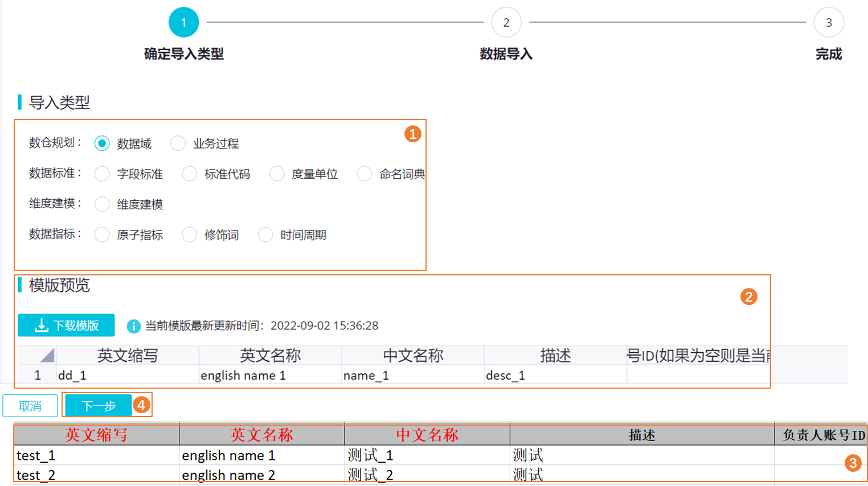Image resolution: width=868 pixels, height=486 pixels.
Task: Click the 下一步 next button
Action: (99, 406)
